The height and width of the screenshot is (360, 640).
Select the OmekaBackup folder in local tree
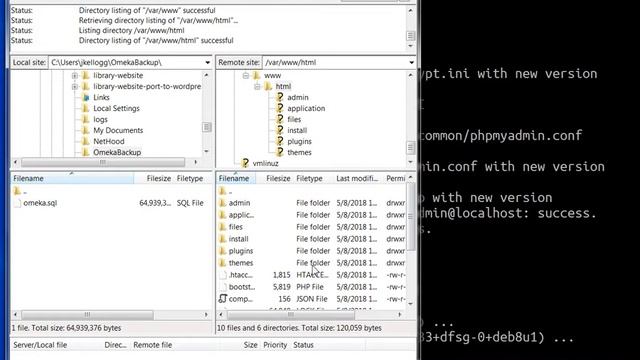click(x=117, y=153)
